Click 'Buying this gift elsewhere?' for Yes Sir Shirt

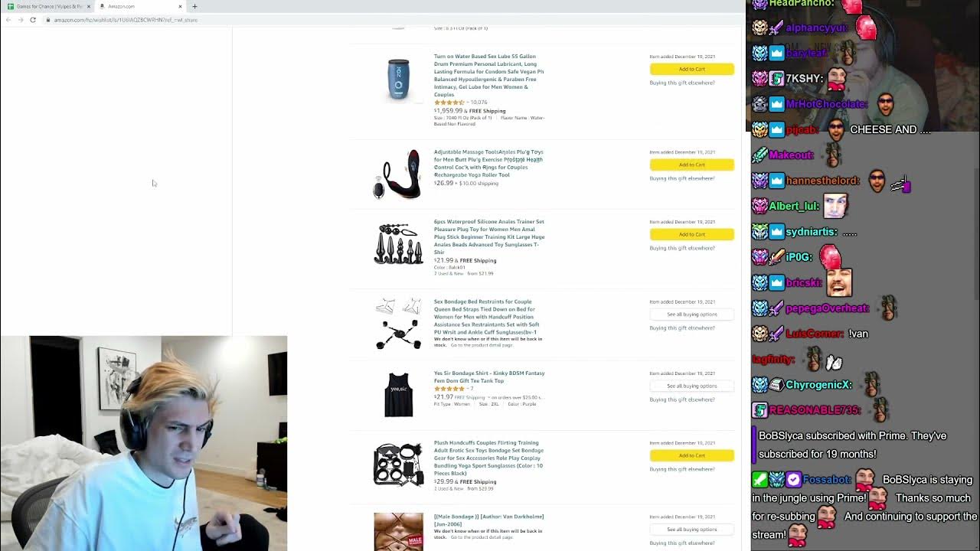coord(681,399)
